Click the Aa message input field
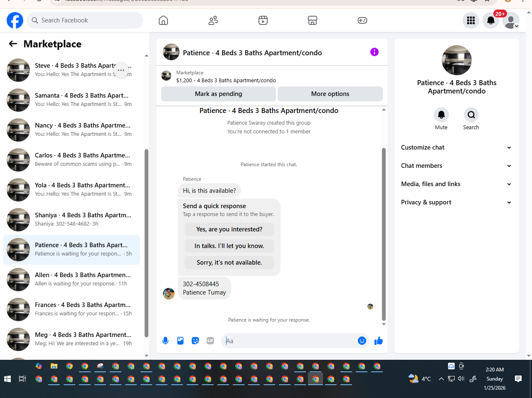532x398 pixels. pyautogui.click(x=289, y=341)
